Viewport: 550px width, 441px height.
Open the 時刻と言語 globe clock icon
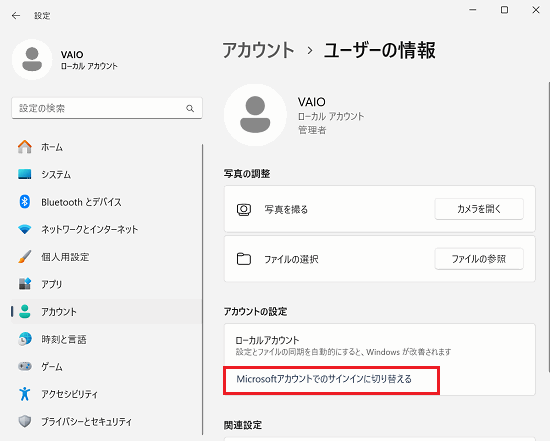pos(25,339)
